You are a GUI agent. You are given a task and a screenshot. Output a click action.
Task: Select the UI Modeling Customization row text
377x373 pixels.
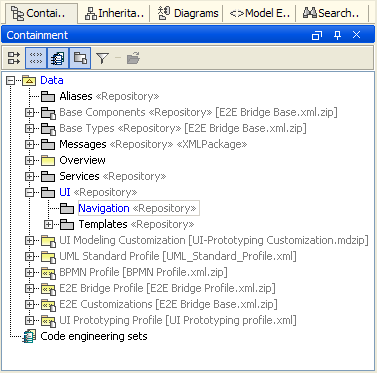pos(214,240)
